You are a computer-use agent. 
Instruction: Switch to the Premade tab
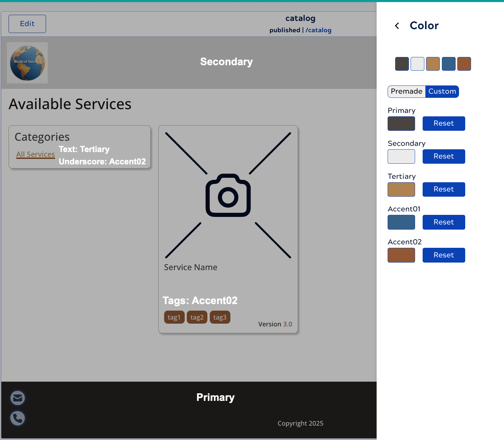pyautogui.click(x=406, y=91)
